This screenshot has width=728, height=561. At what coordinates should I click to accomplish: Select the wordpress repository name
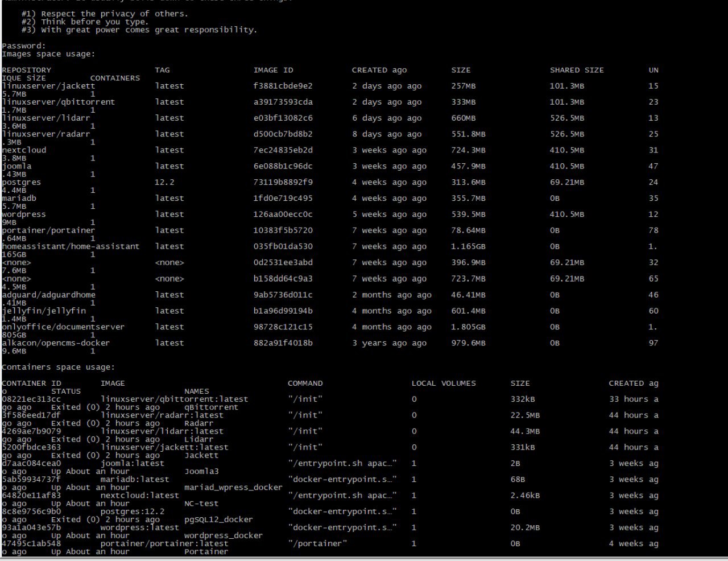tap(23, 214)
